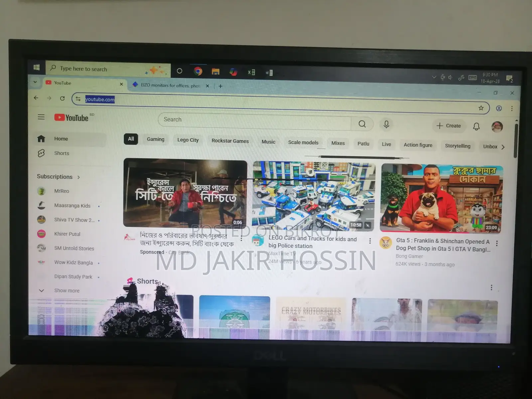Viewport: 532px width, 399px height.
Task: Select the All filter chip
Action: point(131,139)
